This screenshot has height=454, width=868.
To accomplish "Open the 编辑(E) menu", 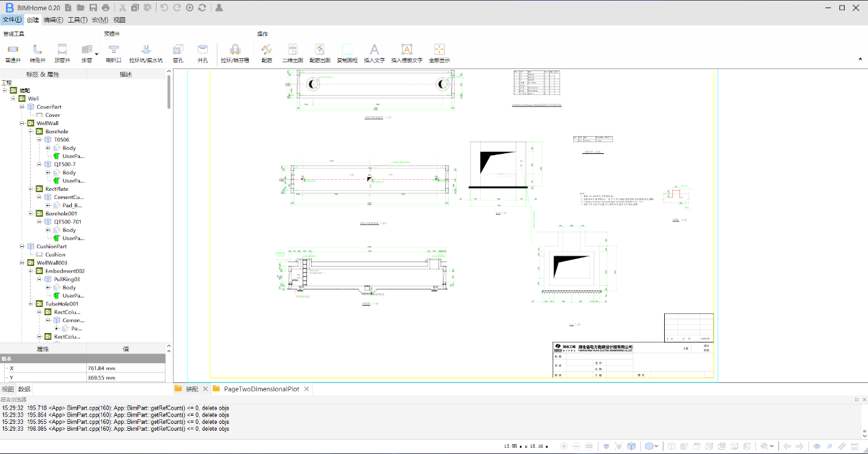I will click(53, 20).
